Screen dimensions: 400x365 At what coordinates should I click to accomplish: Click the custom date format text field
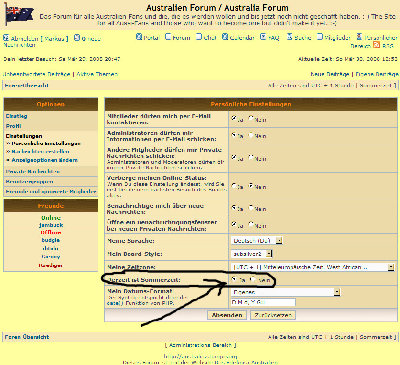click(x=263, y=302)
